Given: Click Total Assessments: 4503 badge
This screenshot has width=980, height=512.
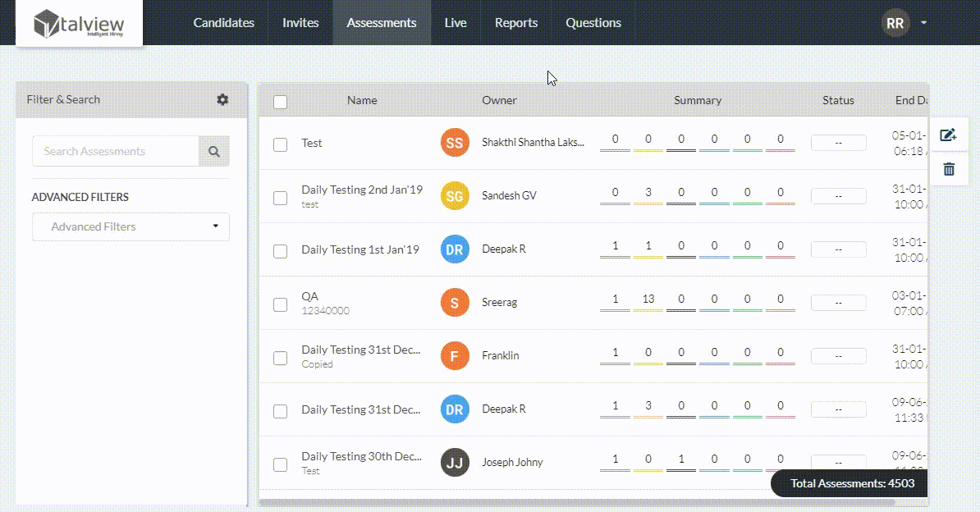Looking at the screenshot, I should pyautogui.click(x=849, y=483).
